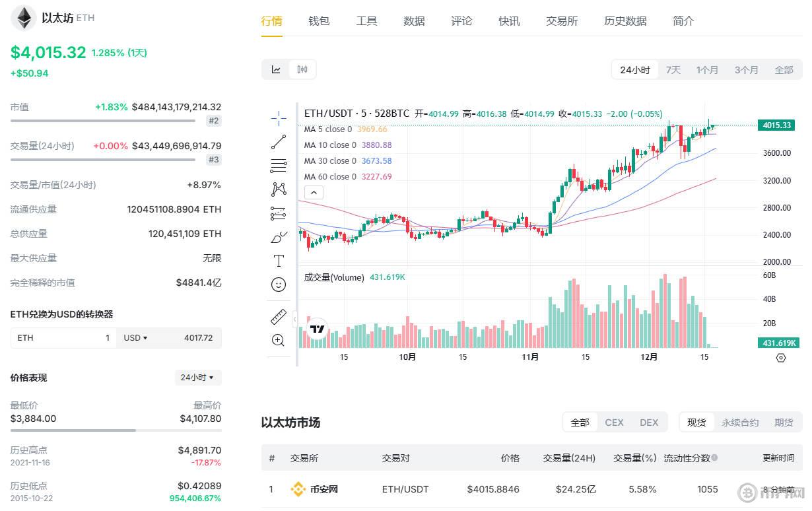Screen dimensions: 812x511
Task: Select the crosshair cursor tool
Action: (279, 119)
